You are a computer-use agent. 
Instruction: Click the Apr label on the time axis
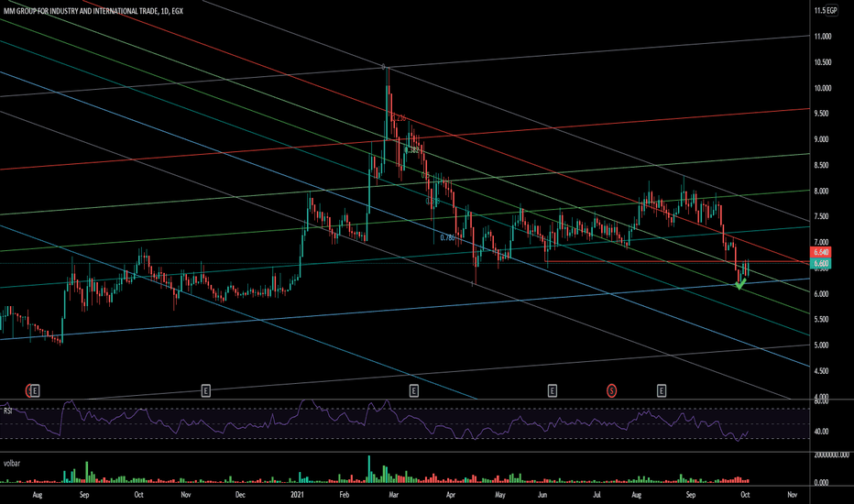(x=451, y=495)
